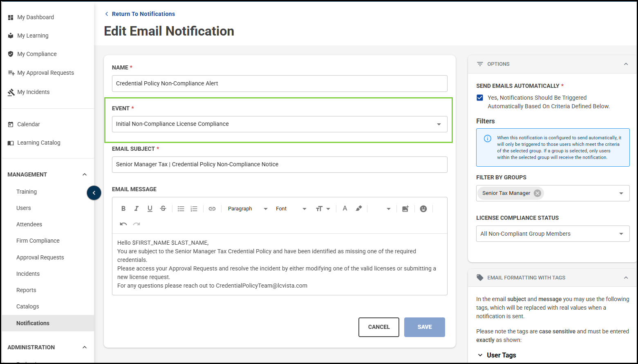This screenshot has height=364, width=638.
Task: Open Catalogs under Management
Action: (x=28, y=306)
